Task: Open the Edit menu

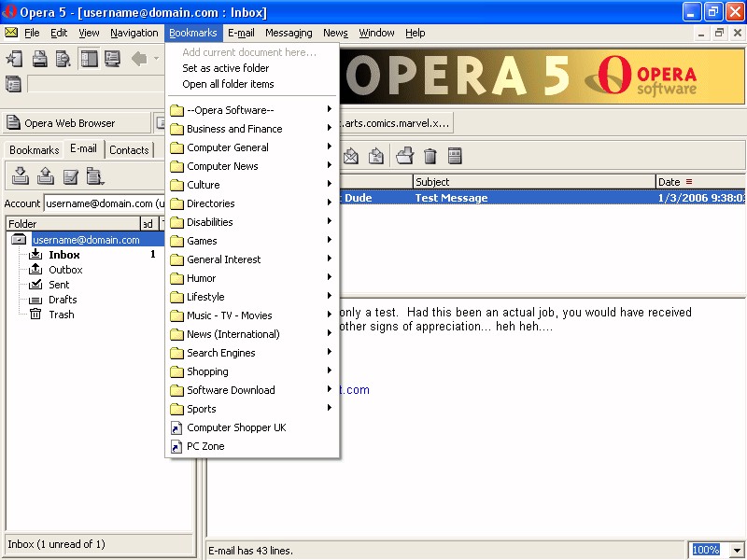Action: click(59, 33)
